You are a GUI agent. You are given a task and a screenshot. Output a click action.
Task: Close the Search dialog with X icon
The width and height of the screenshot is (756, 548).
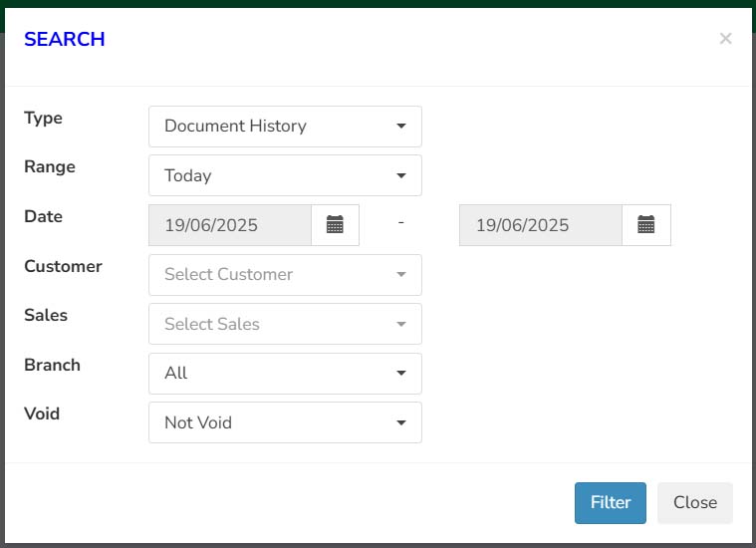click(725, 39)
